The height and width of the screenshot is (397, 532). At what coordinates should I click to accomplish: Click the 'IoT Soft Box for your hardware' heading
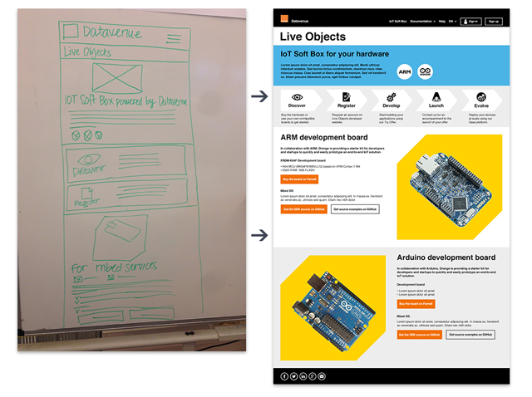334,54
